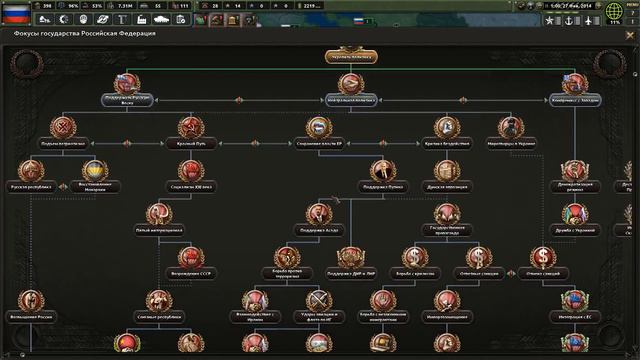Select the 'Борьба с кризисом' dollar focus
The image size is (640, 360).
[415, 263]
